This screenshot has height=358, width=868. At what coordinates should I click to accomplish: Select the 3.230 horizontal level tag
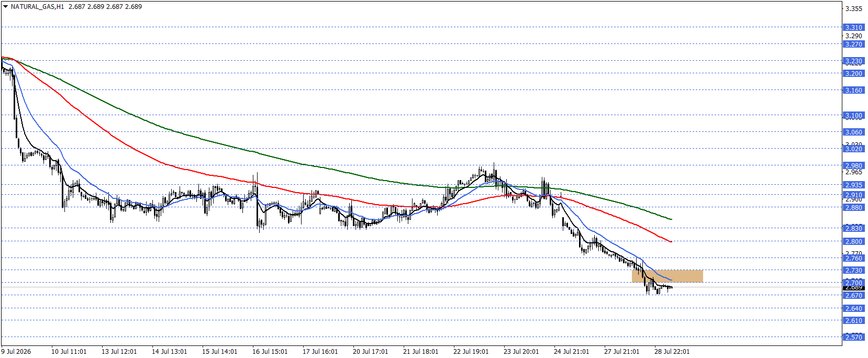[853, 61]
